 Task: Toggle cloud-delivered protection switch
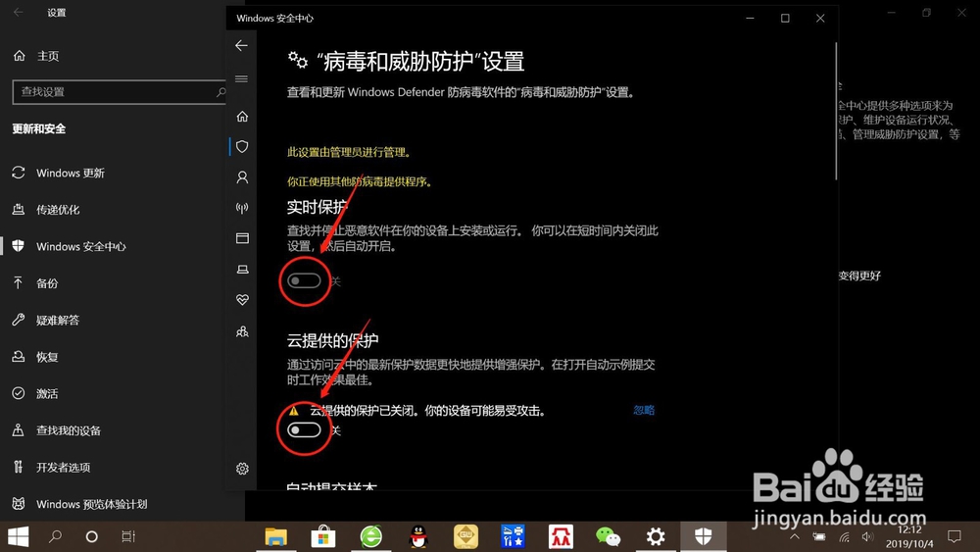pos(305,430)
